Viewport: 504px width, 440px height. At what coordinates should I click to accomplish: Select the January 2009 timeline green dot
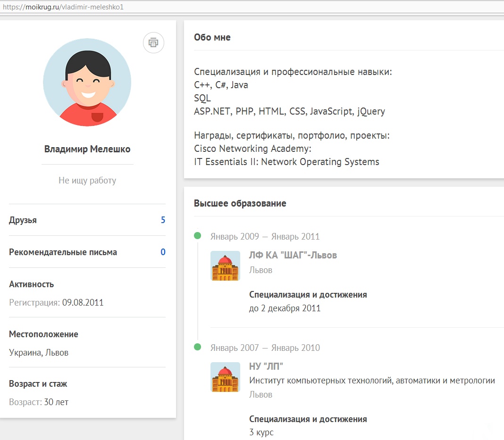198,235
